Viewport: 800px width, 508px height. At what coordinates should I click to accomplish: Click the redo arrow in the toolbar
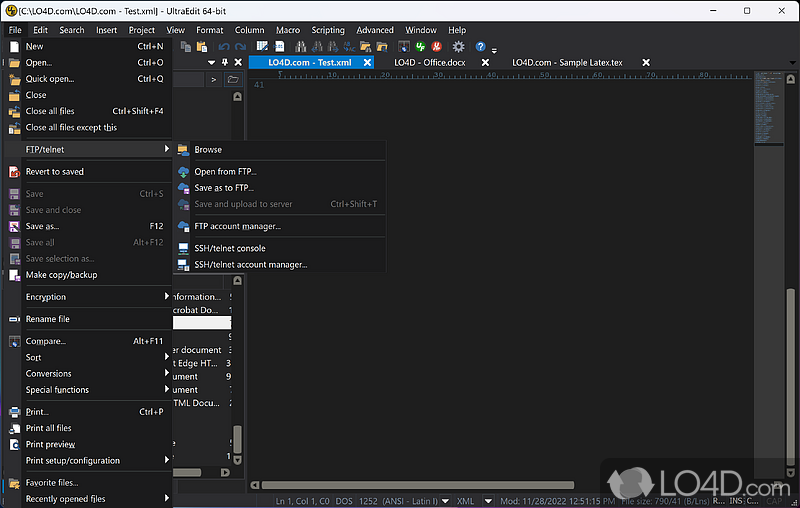tap(240, 46)
